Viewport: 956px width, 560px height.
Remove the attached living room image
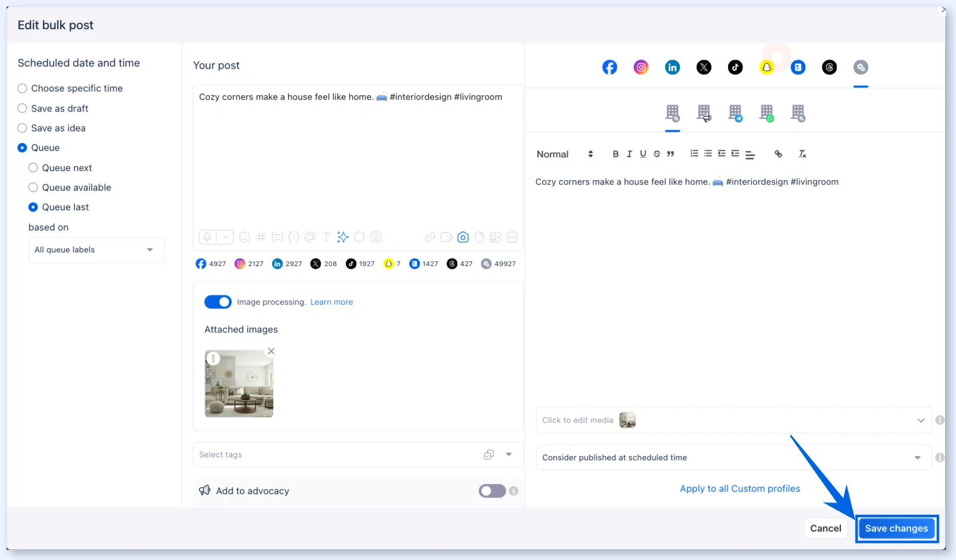(271, 351)
